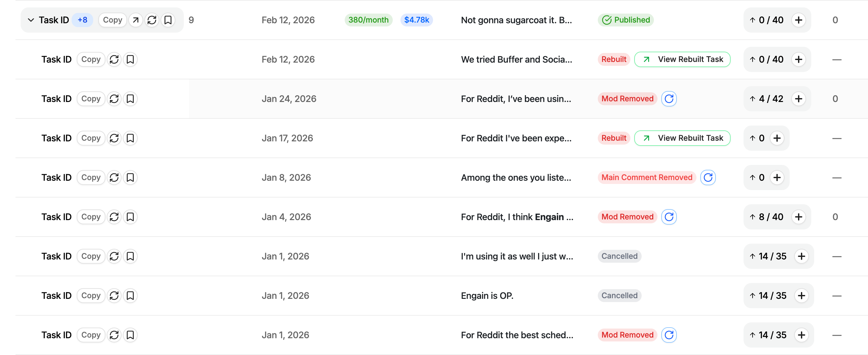Click the Published status badge
This screenshot has height=355, width=868.
626,20
